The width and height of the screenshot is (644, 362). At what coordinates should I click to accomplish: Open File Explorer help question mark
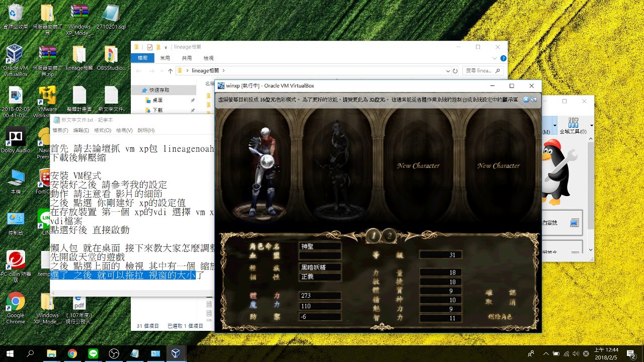503,58
